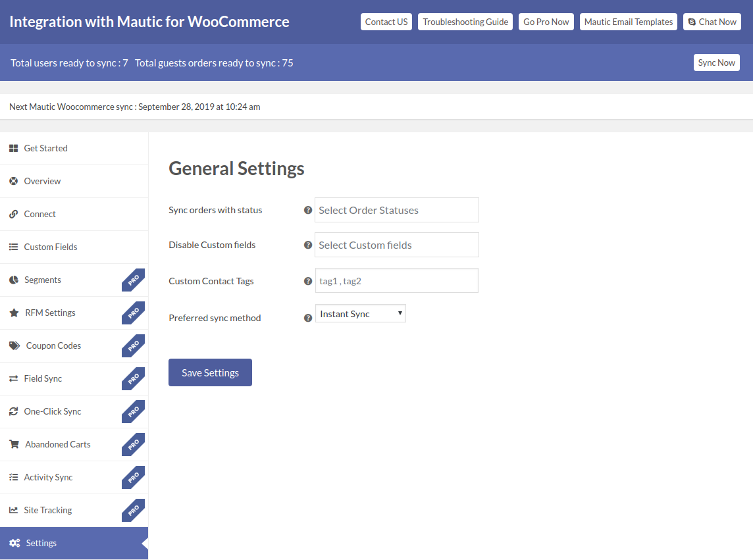This screenshot has height=560, width=753.
Task: Click the Overview lifebuoy icon
Action: [x=13, y=181]
